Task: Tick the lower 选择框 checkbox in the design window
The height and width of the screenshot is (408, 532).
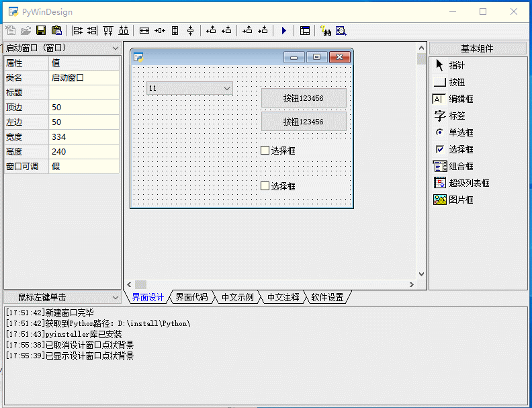Action: click(265, 186)
